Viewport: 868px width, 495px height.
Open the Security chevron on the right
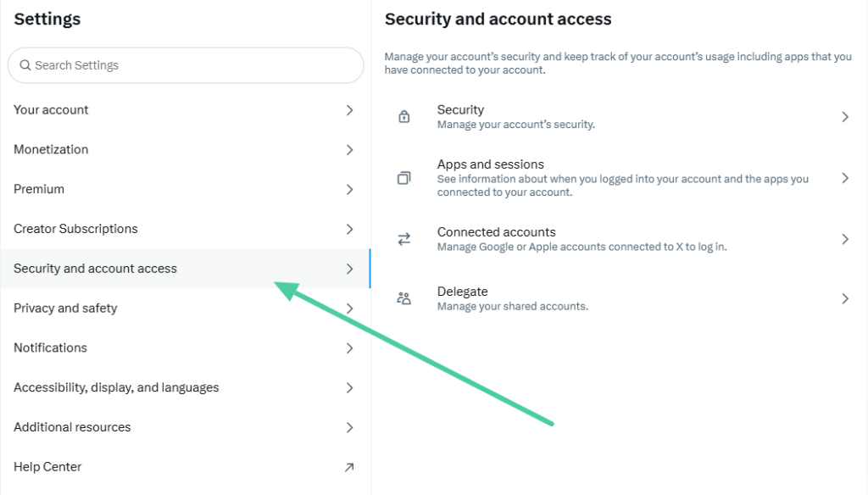[x=845, y=117]
